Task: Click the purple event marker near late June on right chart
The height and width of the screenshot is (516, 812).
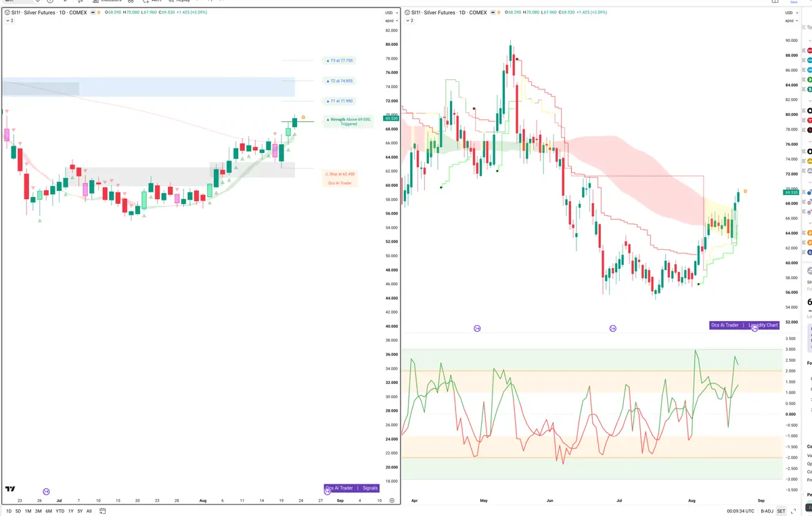Action: 612,328
